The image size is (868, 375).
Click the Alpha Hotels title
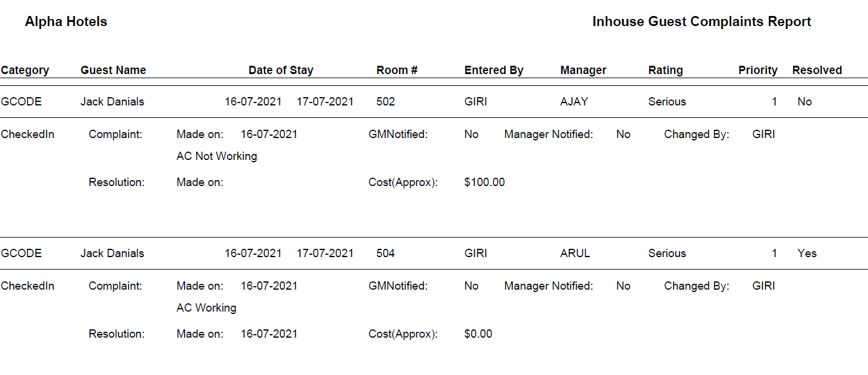pos(66,22)
